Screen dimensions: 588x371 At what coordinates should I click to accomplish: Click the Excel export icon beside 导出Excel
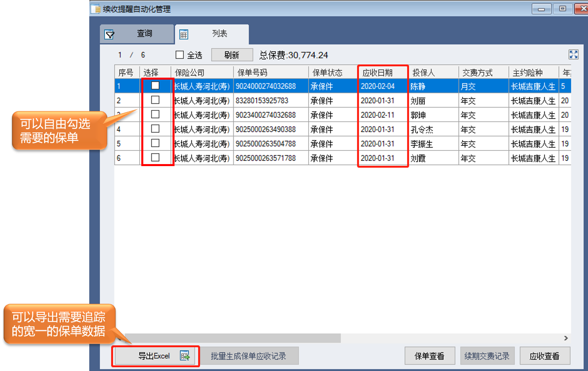click(x=185, y=355)
